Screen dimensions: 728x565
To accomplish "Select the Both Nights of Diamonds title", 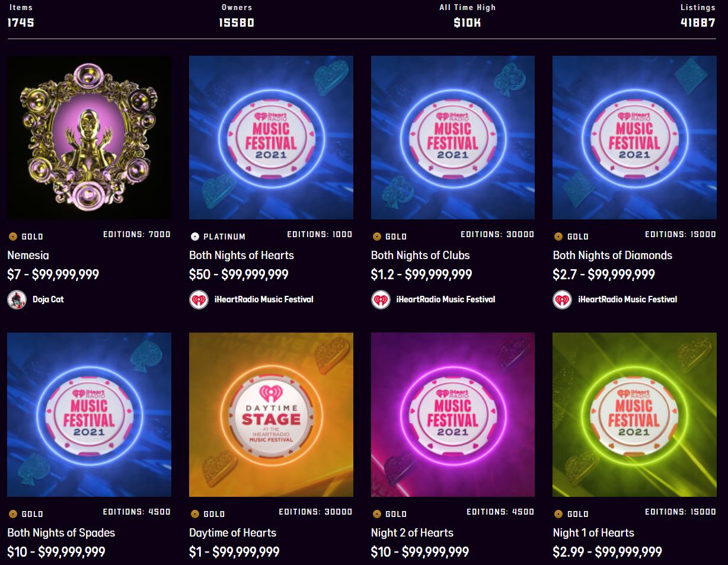I will pyautogui.click(x=612, y=256).
